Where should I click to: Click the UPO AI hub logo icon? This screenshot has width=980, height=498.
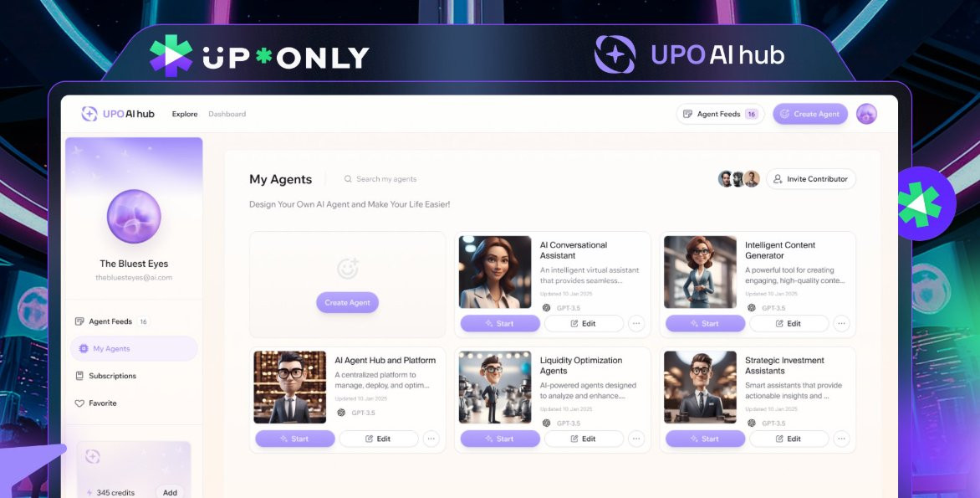(x=89, y=114)
